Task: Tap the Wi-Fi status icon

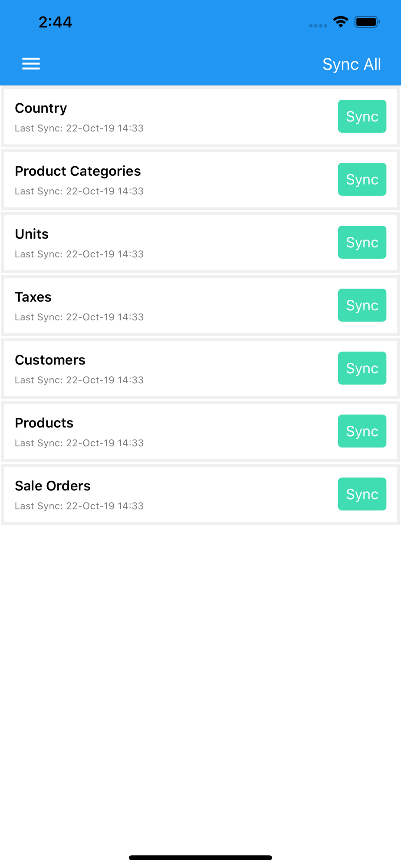Action: coord(341,22)
